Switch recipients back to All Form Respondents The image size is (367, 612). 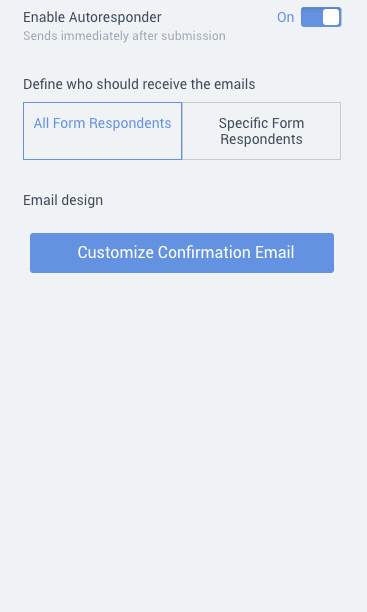click(102, 131)
